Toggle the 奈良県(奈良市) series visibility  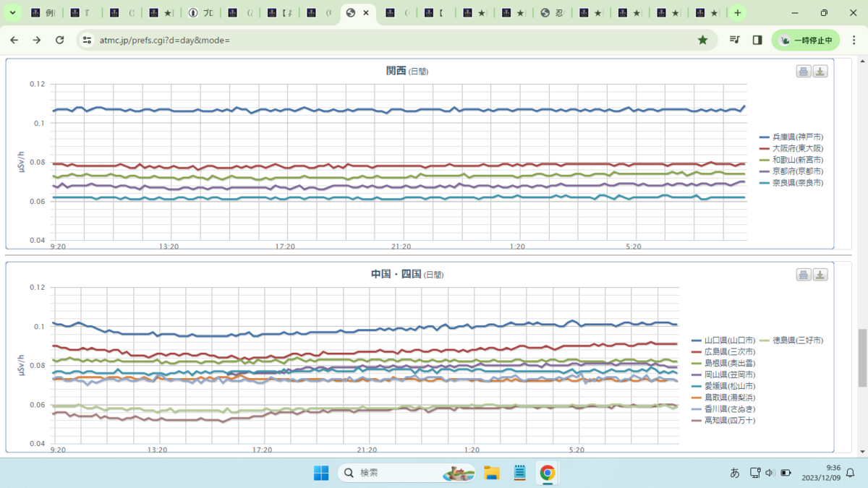coord(791,183)
